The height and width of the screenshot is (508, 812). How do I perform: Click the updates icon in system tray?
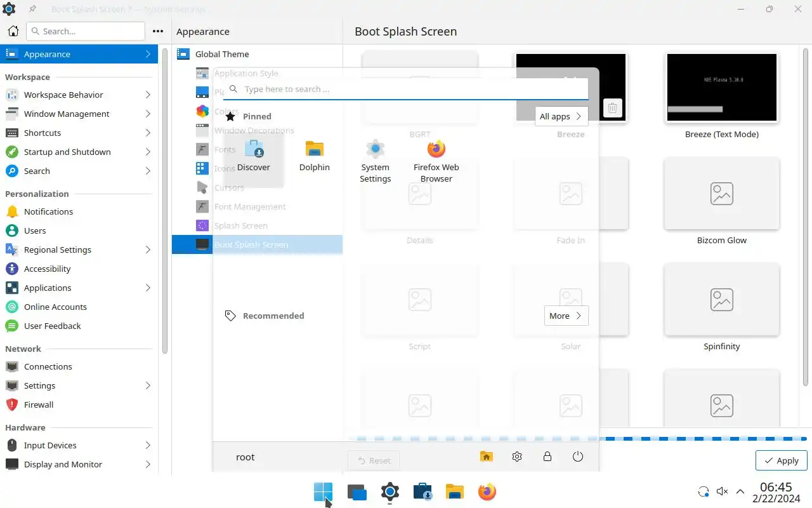pyautogui.click(x=704, y=491)
